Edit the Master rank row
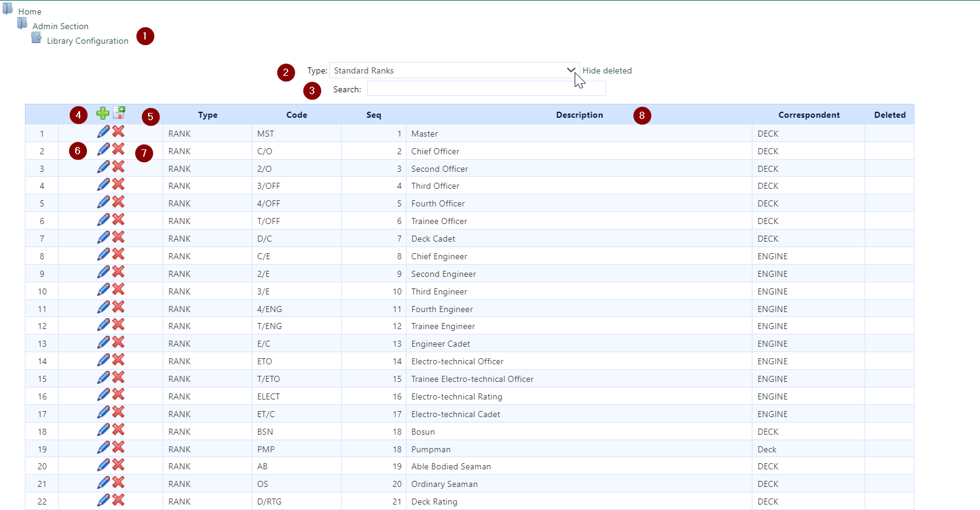 [x=104, y=132]
